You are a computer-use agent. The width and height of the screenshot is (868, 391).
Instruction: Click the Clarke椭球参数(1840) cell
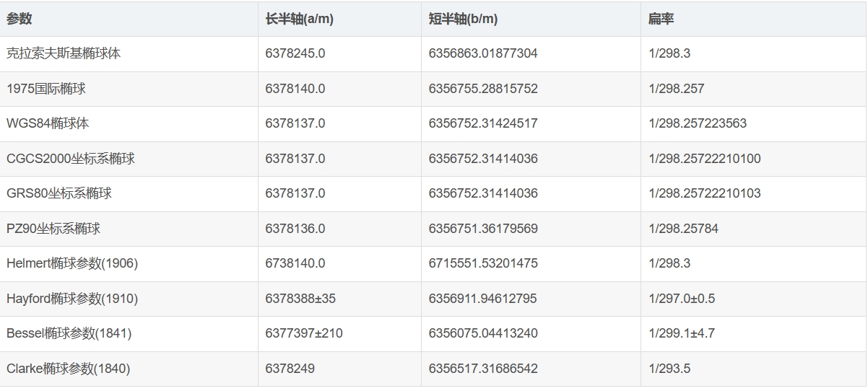[69, 369]
